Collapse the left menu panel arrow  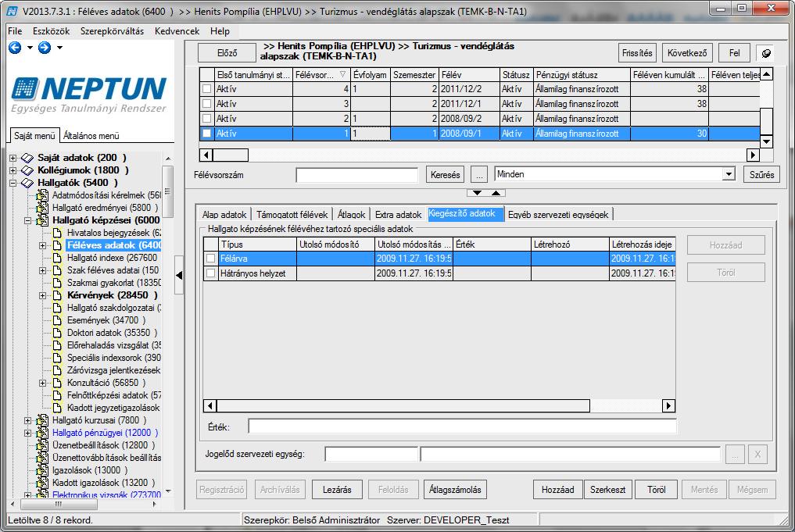pos(179,276)
